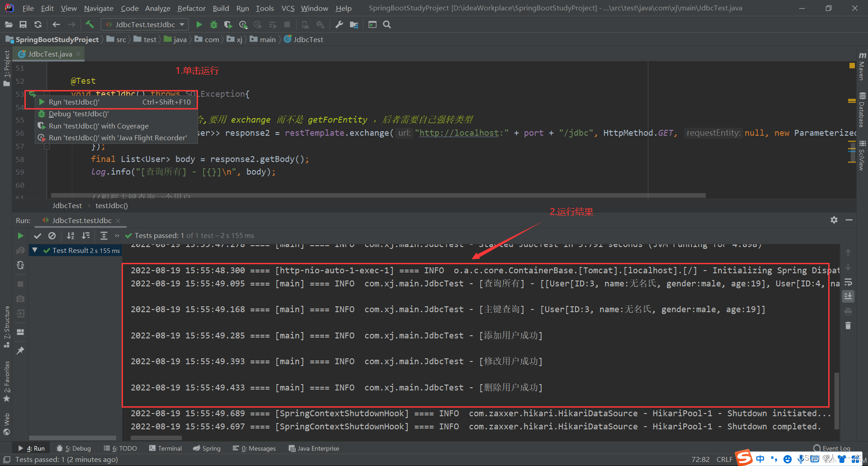Open Search Everywhere with the magnifier icon
Viewport: 868px width, 466px height.
pos(387,24)
